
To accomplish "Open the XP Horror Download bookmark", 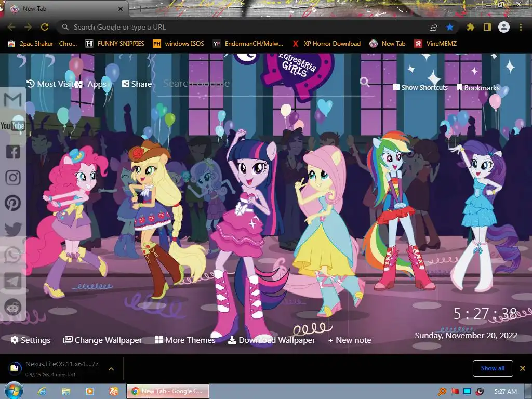I will [326, 44].
